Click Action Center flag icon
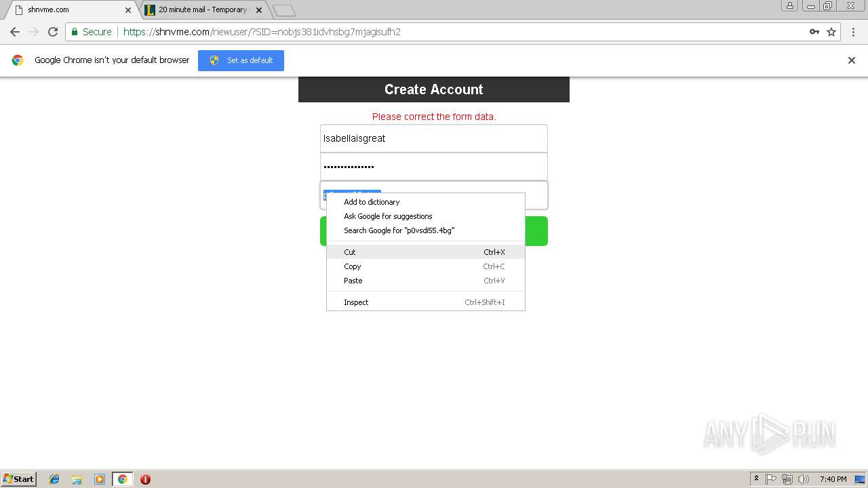 point(771,479)
